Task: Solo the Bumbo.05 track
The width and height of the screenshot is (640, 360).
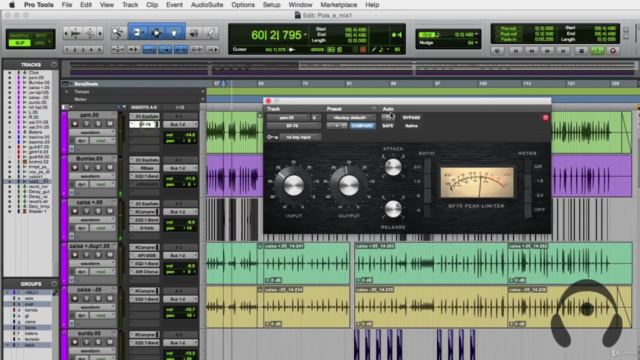Action: point(98,167)
